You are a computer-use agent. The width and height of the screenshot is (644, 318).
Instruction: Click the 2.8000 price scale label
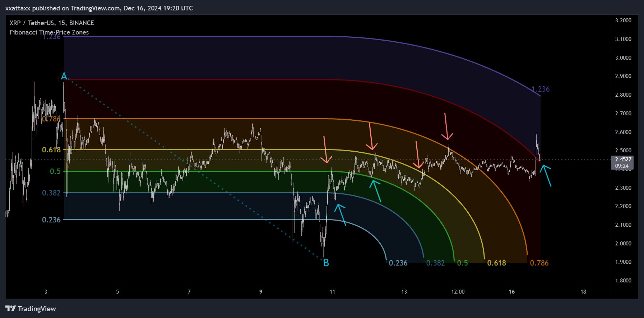(x=623, y=95)
